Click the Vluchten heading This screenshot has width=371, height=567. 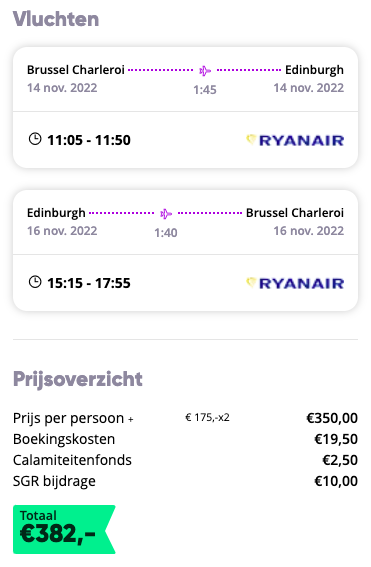[x=56, y=19]
